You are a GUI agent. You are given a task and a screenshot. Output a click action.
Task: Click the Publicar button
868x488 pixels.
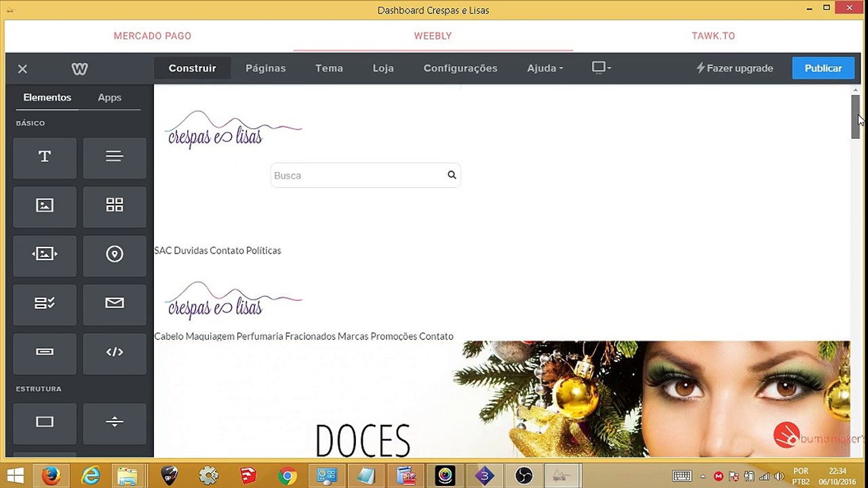coord(823,68)
